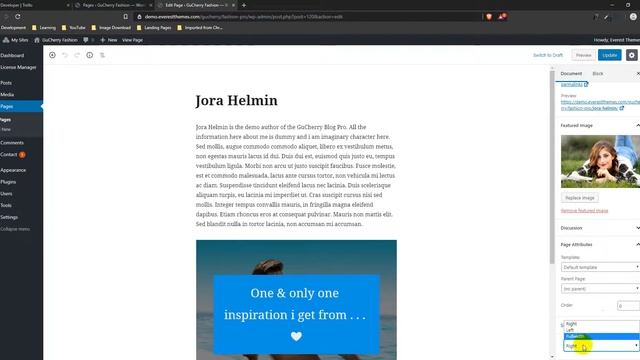Open the Learning bookmarks folder
This screenshot has width=640, height=360.
[x=44, y=28]
